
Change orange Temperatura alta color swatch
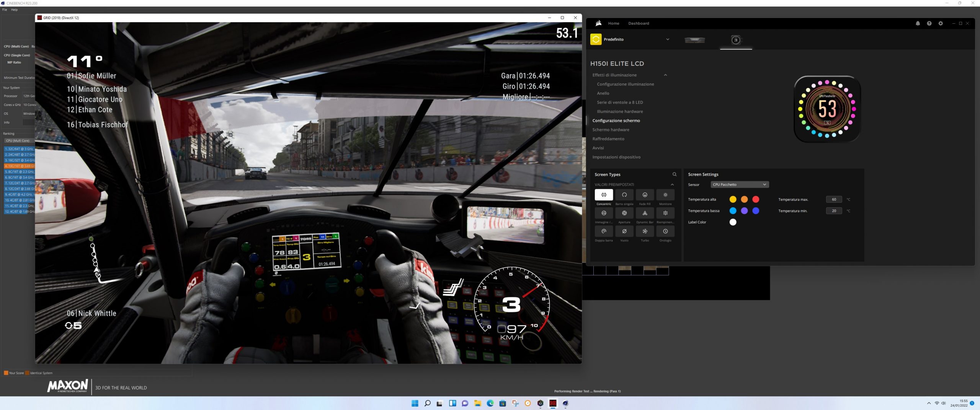(x=744, y=199)
